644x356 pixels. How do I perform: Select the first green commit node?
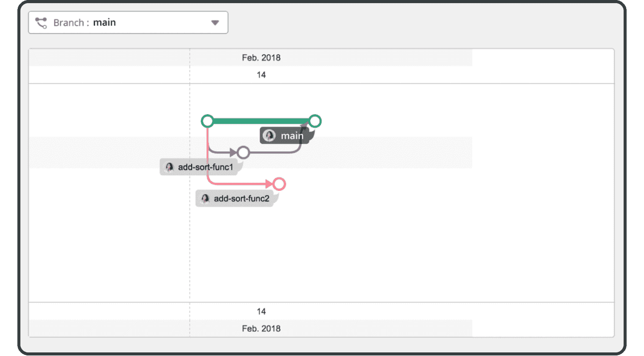point(208,121)
